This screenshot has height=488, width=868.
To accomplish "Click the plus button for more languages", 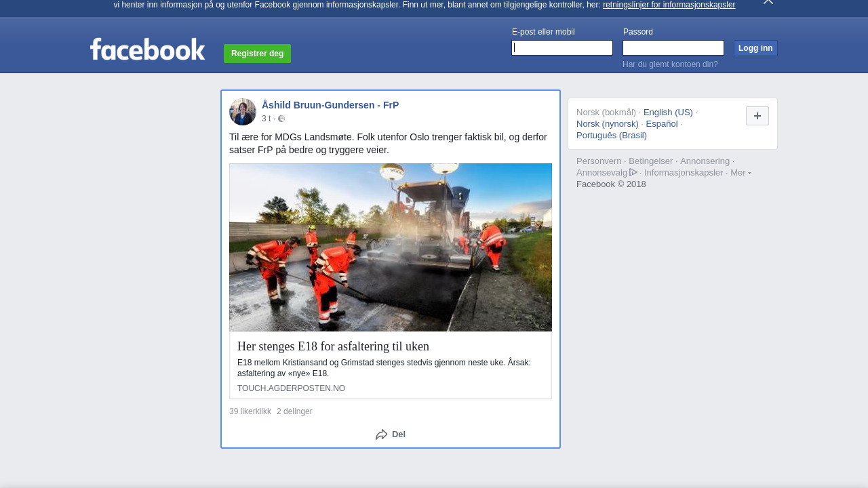I will (757, 116).
